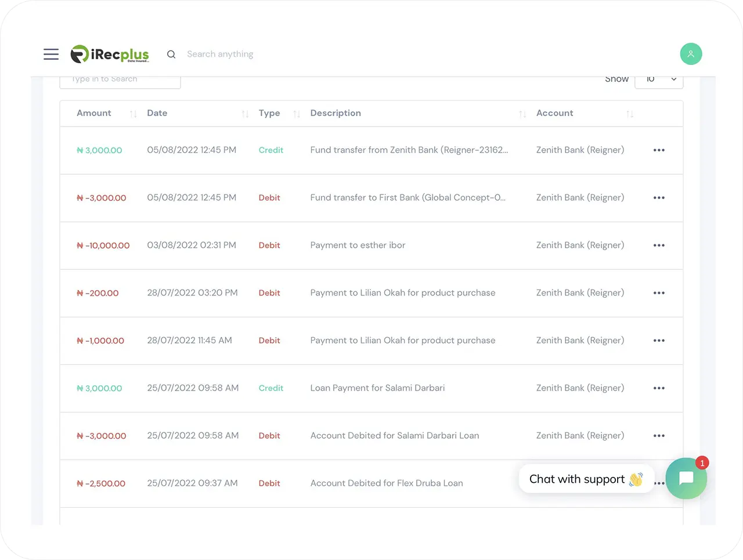Open actions menu for first Credit transaction

pos(659,150)
